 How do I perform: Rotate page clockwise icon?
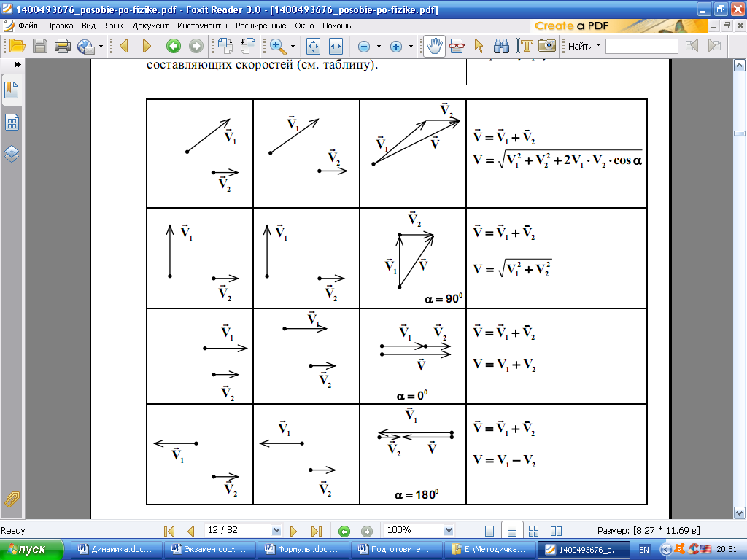tap(225, 46)
